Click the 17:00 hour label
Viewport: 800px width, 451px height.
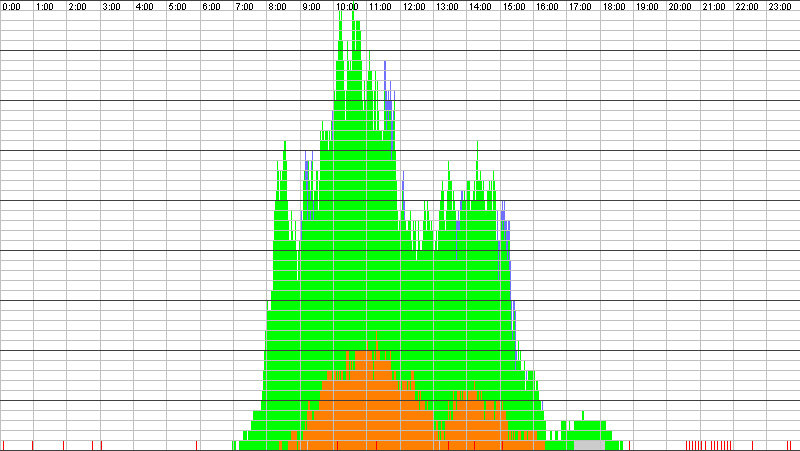(x=580, y=7)
